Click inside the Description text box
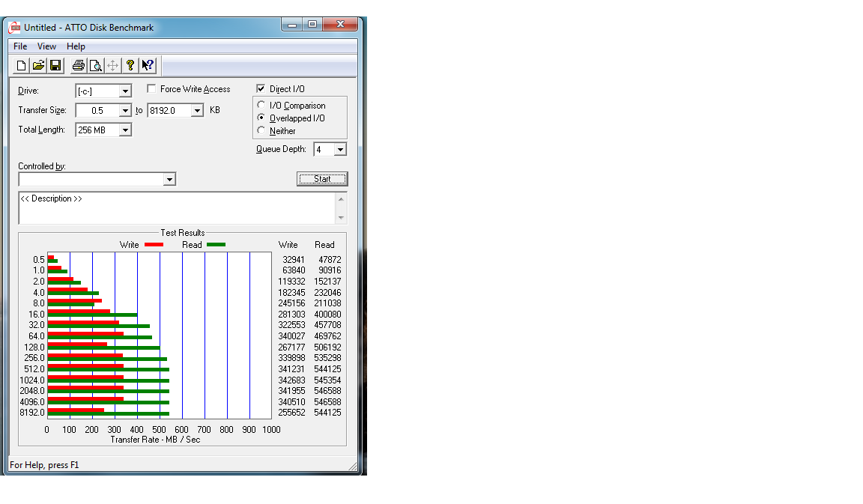 [x=178, y=208]
